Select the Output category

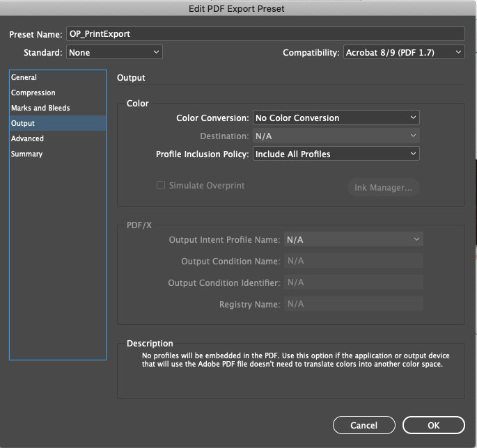[58, 123]
